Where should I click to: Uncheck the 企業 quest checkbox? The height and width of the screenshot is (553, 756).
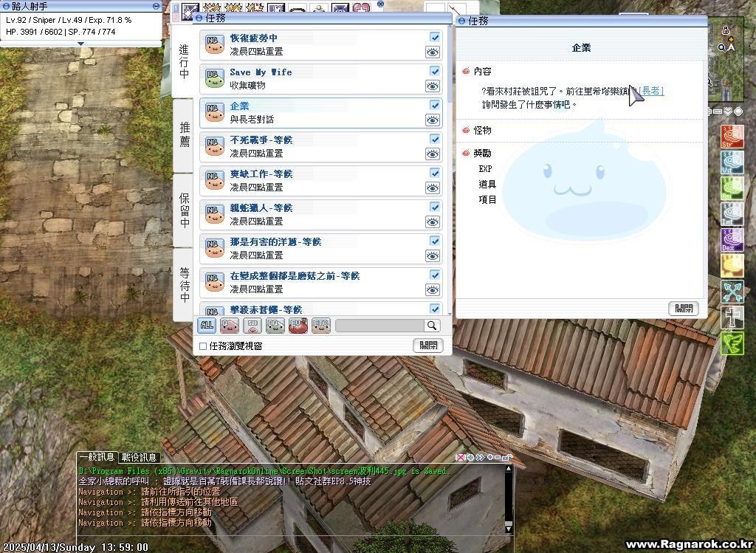pos(435,105)
